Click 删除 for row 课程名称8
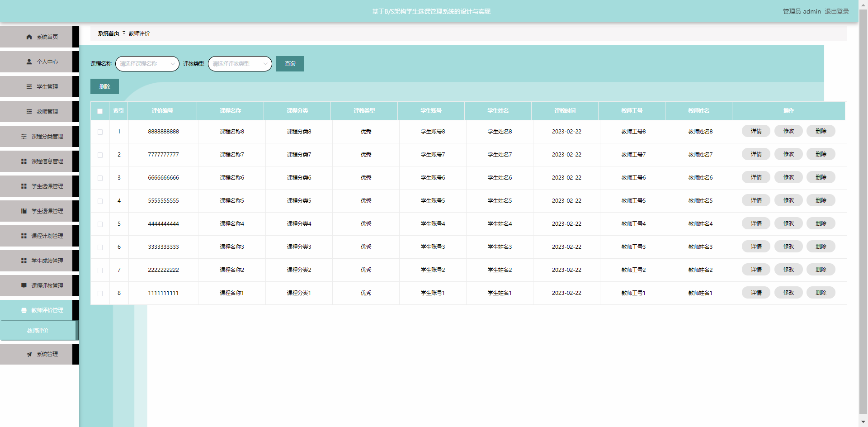The height and width of the screenshot is (427, 868). point(821,131)
